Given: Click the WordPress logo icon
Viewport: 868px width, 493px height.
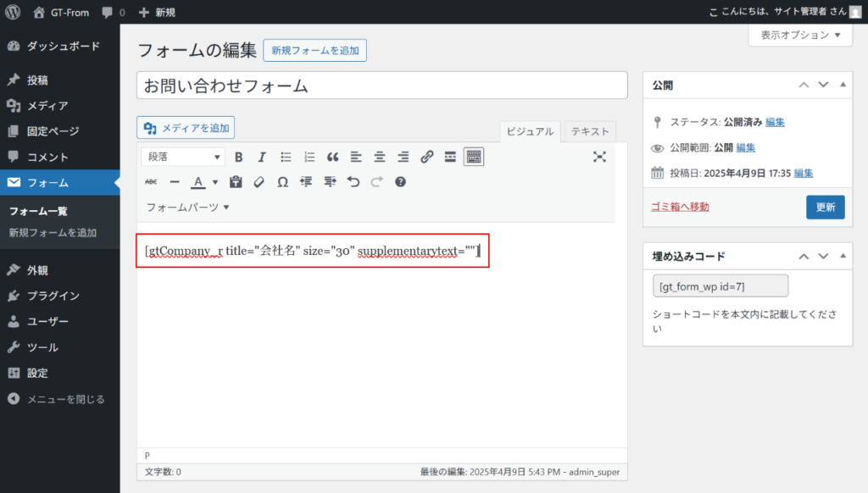Looking at the screenshot, I should tap(13, 12).
